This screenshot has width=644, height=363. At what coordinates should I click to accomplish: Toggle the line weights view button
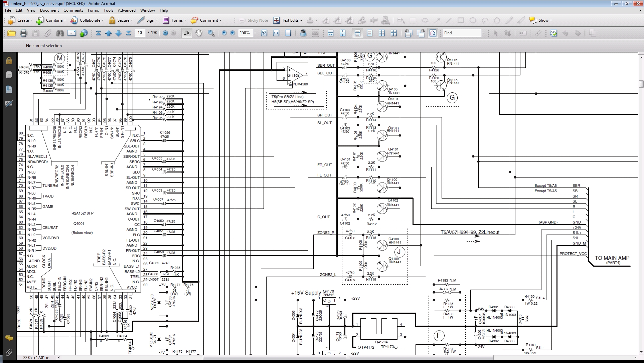pyautogui.click(x=433, y=33)
